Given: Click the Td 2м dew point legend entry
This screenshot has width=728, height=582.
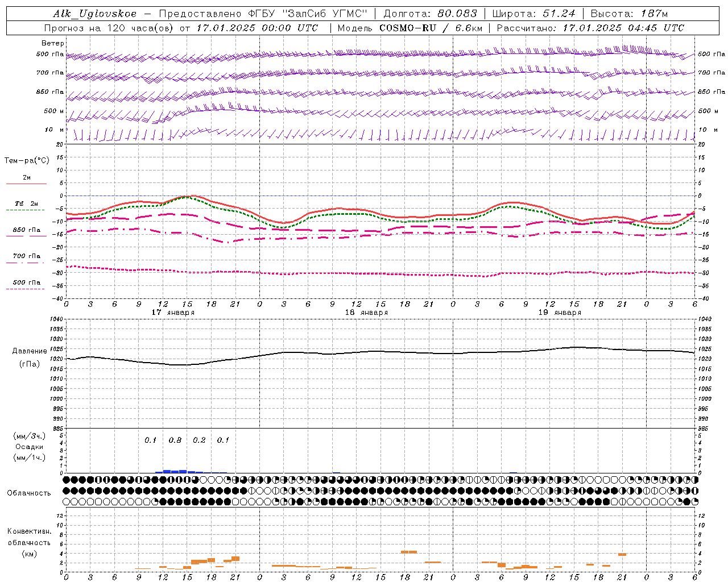Looking at the screenshot, I should 27,203.
